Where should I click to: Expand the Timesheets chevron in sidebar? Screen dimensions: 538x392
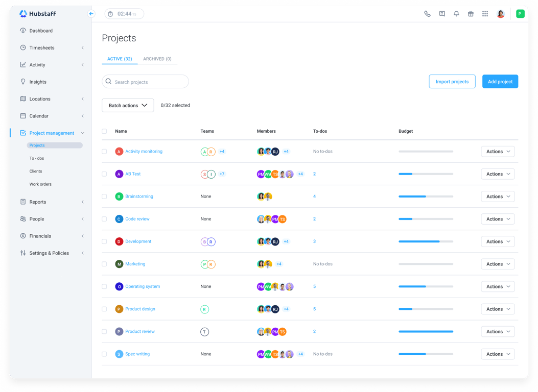coord(83,47)
